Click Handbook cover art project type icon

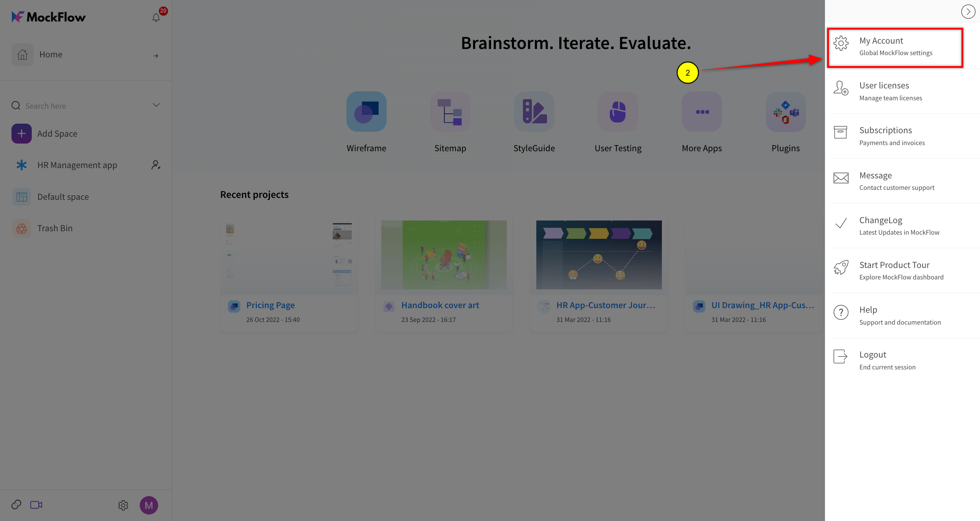click(389, 306)
